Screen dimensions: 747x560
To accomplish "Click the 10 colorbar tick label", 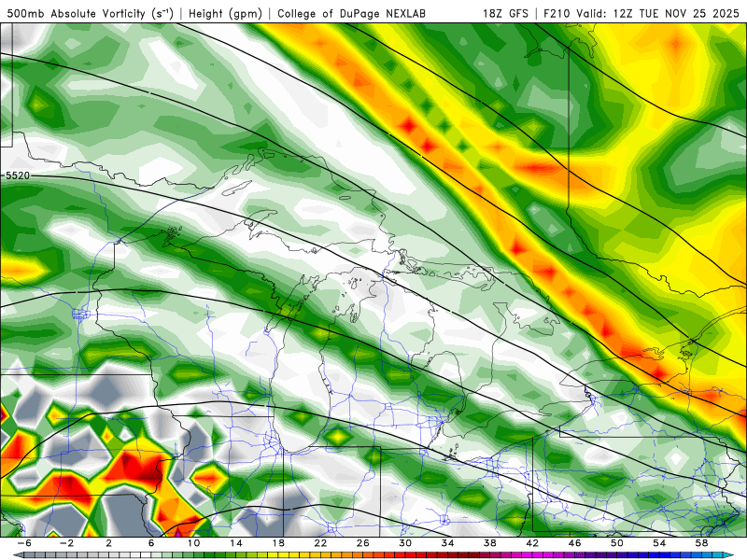I will click(193, 543).
